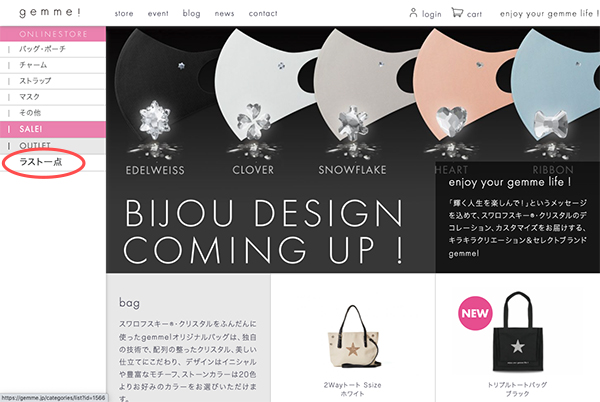Viewport: 600px width, 402px height.
Task: Open the blog link
Action: [x=191, y=13]
